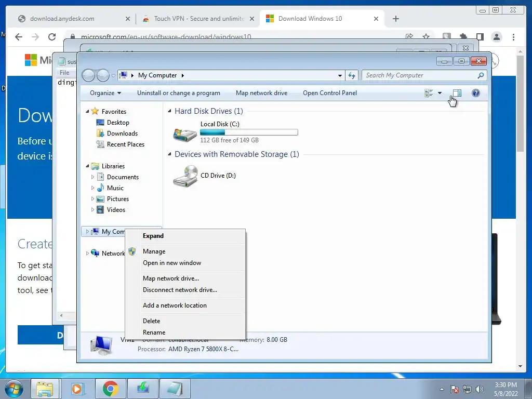532x399 pixels.
Task: Open Chrome extensions puzzle icon
Action: [x=463, y=37]
